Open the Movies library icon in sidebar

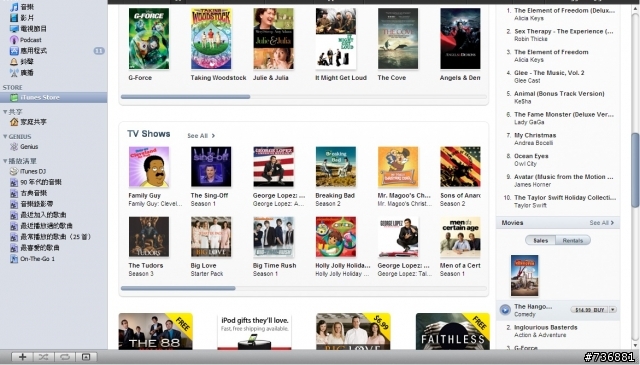tap(14, 18)
